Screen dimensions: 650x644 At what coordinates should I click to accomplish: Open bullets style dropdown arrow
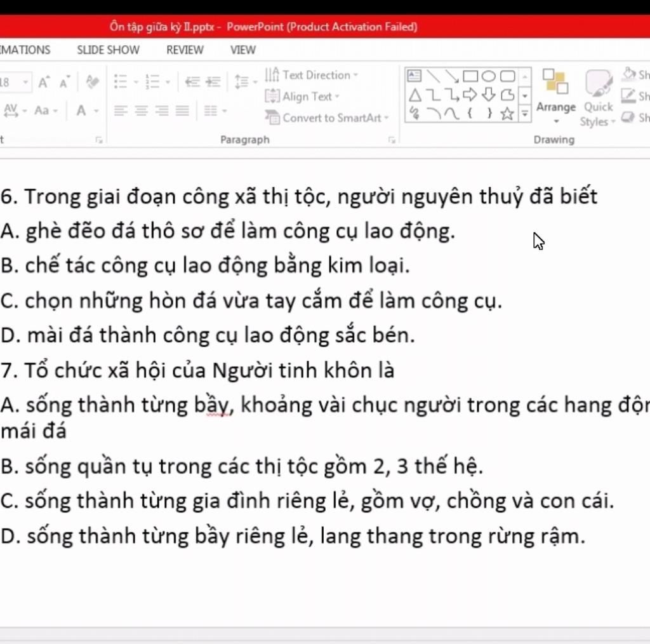136,82
